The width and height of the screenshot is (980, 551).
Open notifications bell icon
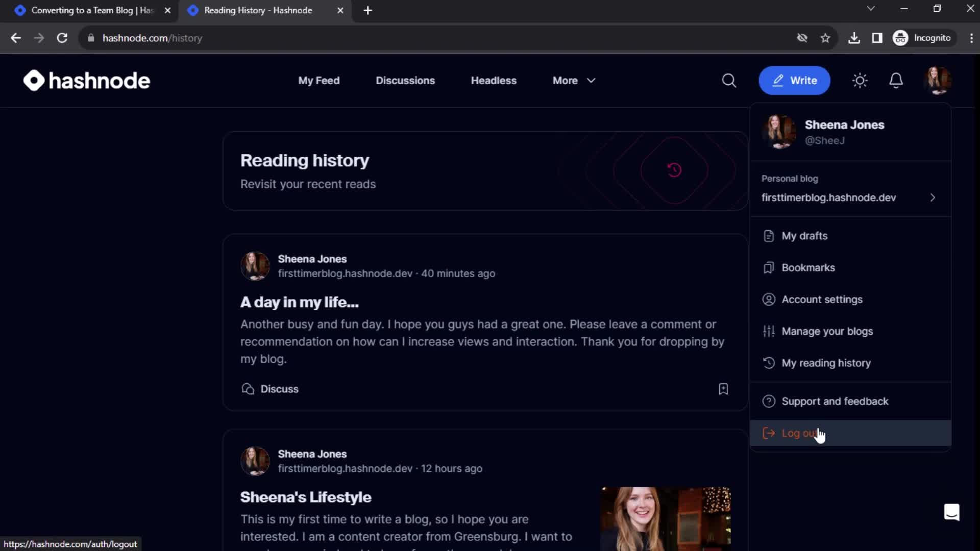click(x=896, y=81)
